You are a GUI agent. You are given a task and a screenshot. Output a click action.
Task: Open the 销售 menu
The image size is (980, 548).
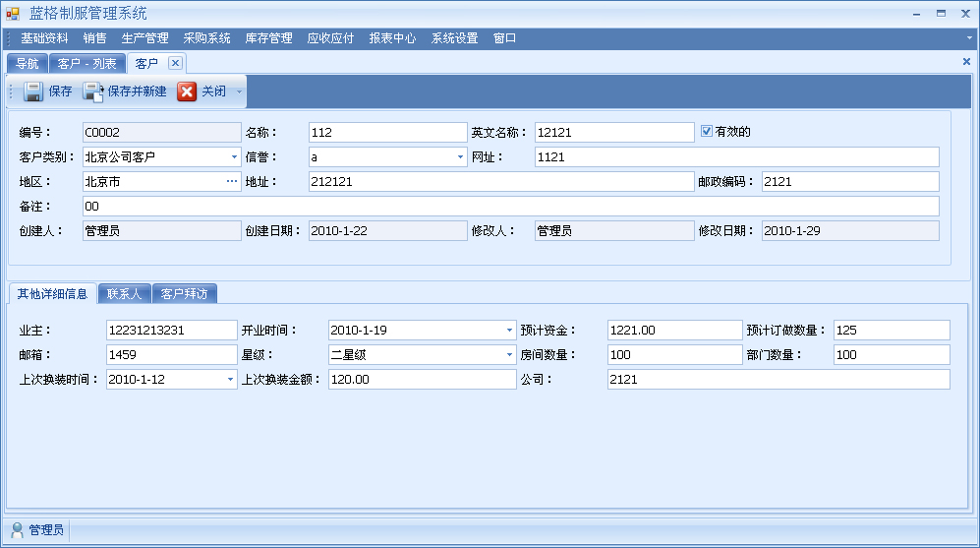pyautogui.click(x=95, y=38)
